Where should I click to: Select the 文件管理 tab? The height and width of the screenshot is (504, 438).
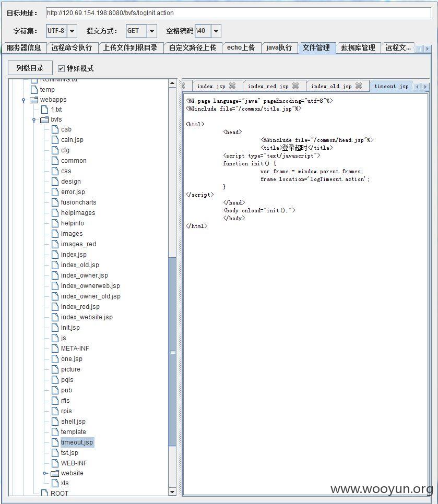click(x=316, y=48)
